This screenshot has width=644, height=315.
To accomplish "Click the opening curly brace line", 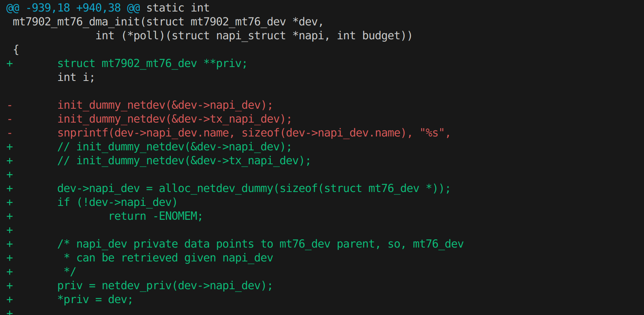I will coord(16,50).
